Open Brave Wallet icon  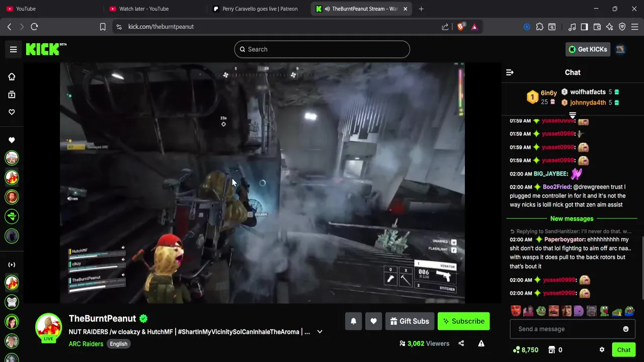(x=597, y=27)
